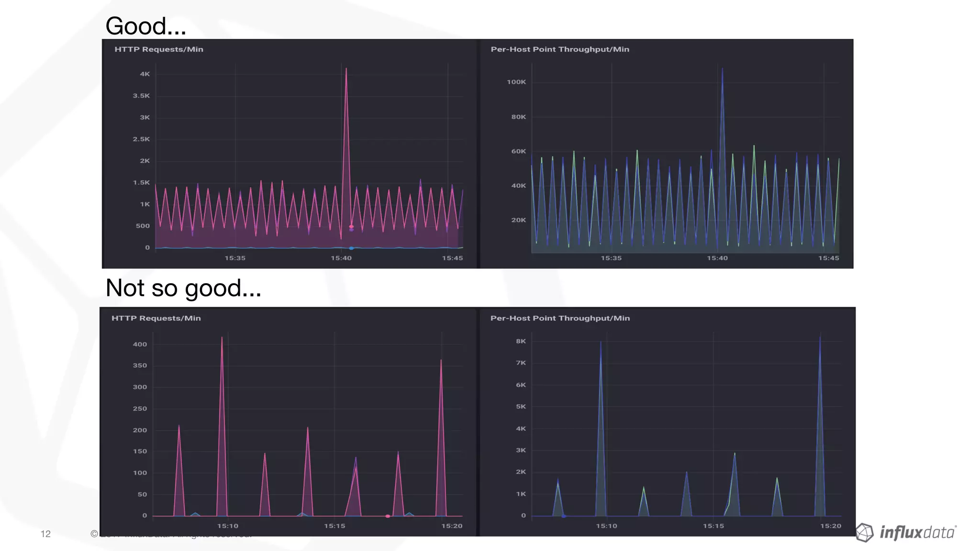The height and width of the screenshot is (551, 980).
Task: Click top HTTP Requests/Min panel title
Action: point(158,49)
